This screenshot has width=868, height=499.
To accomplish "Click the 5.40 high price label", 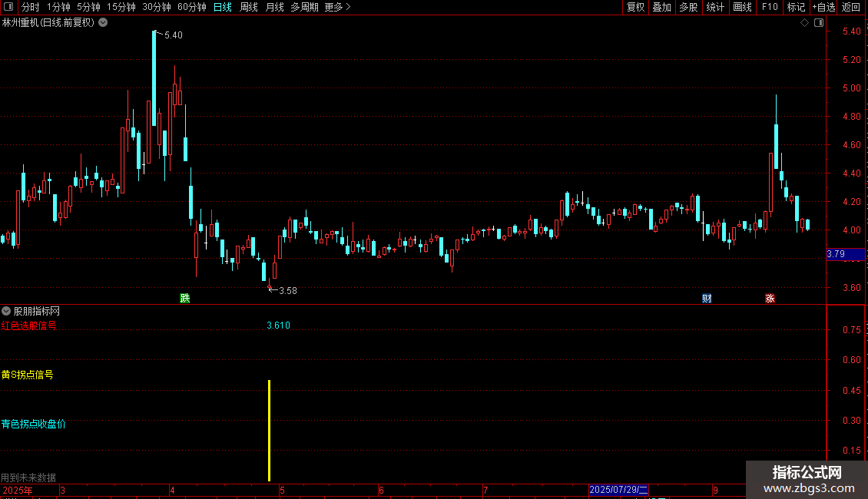I will pos(174,35).
